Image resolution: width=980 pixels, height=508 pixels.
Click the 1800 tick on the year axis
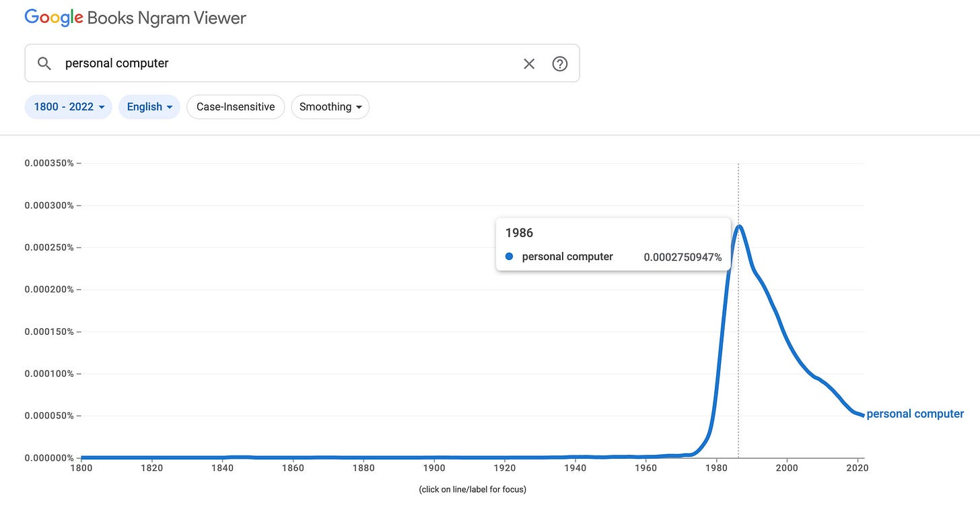[81, 466]
